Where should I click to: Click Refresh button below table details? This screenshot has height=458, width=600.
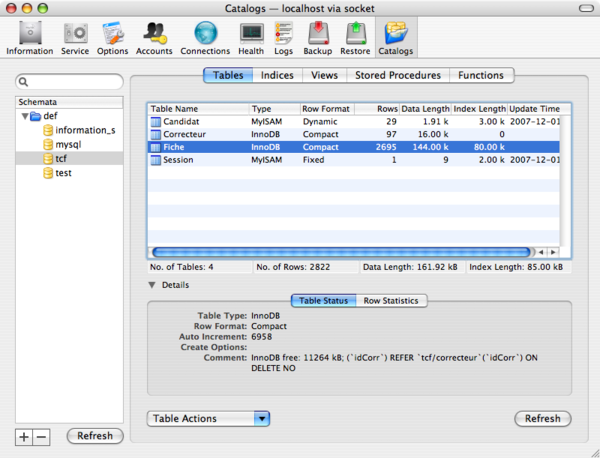pyautogui.click(x=542, y=419)
